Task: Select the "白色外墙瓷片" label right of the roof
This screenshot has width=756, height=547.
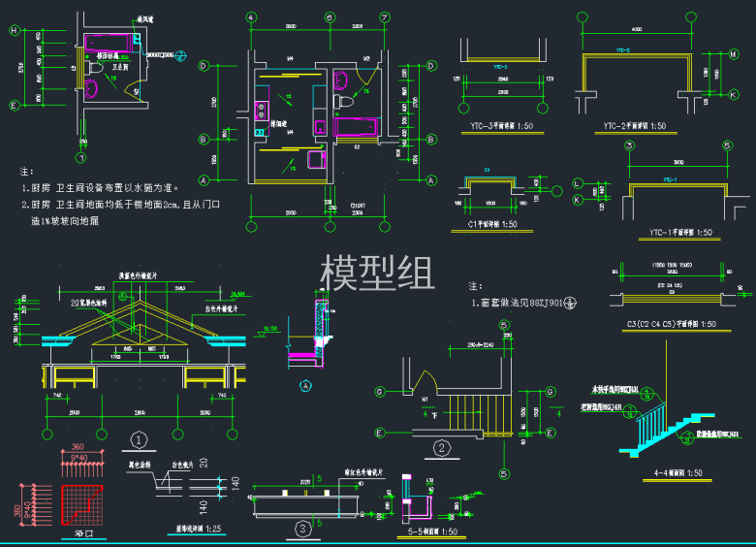Action: [221, 308]
